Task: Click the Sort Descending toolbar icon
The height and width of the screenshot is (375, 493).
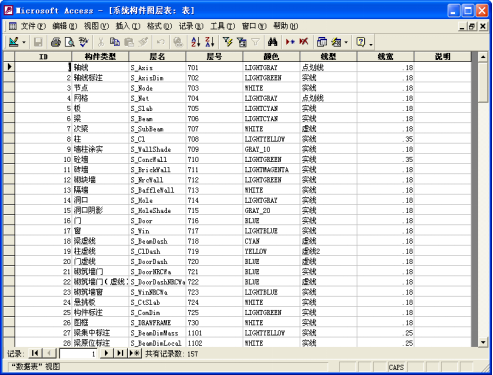Action: 210,42
